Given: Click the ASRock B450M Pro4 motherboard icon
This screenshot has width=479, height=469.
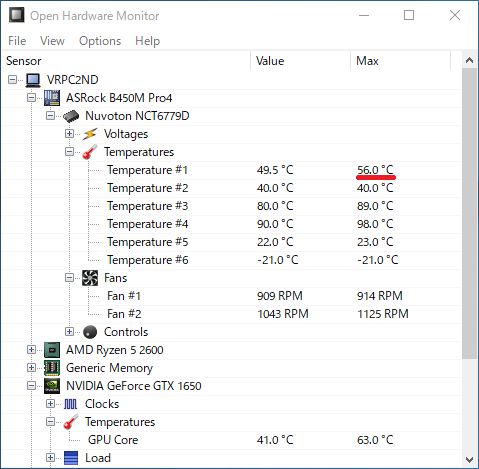Looking at the screenshot, I should (x=52, y=98).
